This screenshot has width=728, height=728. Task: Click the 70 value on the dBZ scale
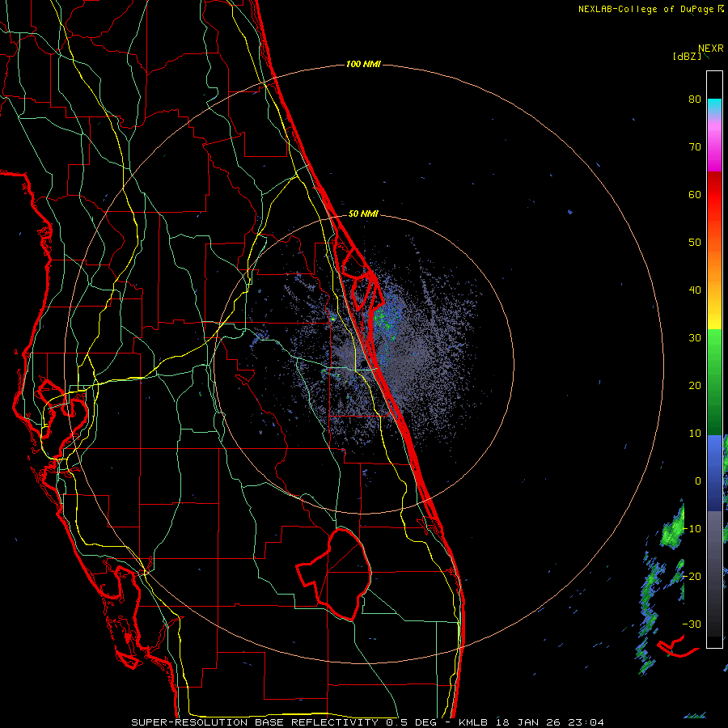695,146
